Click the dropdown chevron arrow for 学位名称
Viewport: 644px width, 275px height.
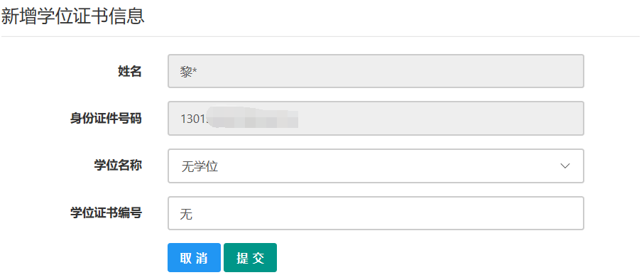pos(565,166)
